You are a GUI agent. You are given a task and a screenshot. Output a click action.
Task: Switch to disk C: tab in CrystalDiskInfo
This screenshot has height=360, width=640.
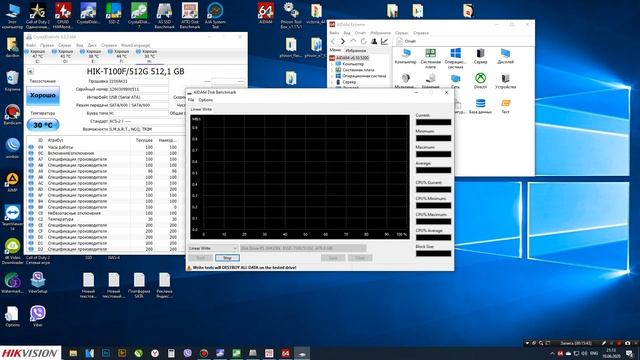tap(37, 56)
